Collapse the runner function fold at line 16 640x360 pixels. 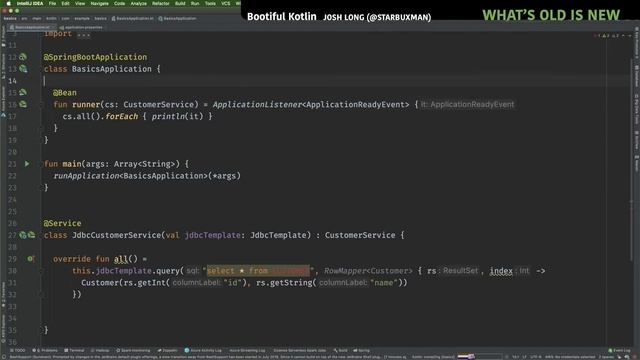(41, 104)
